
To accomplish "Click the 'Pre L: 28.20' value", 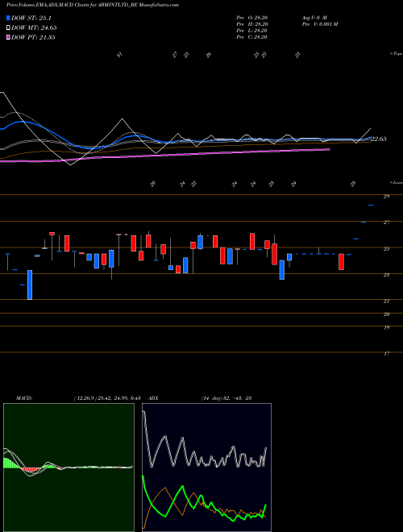I will (251, 31).
